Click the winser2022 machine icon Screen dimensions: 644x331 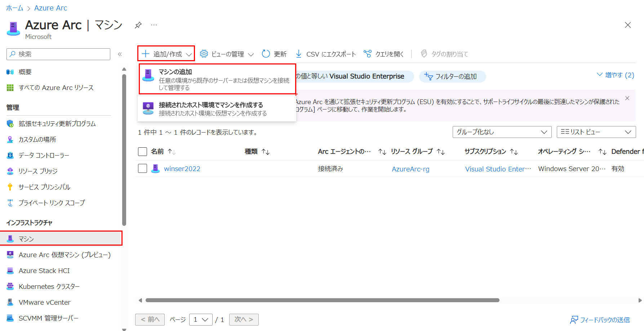(155, 169)
